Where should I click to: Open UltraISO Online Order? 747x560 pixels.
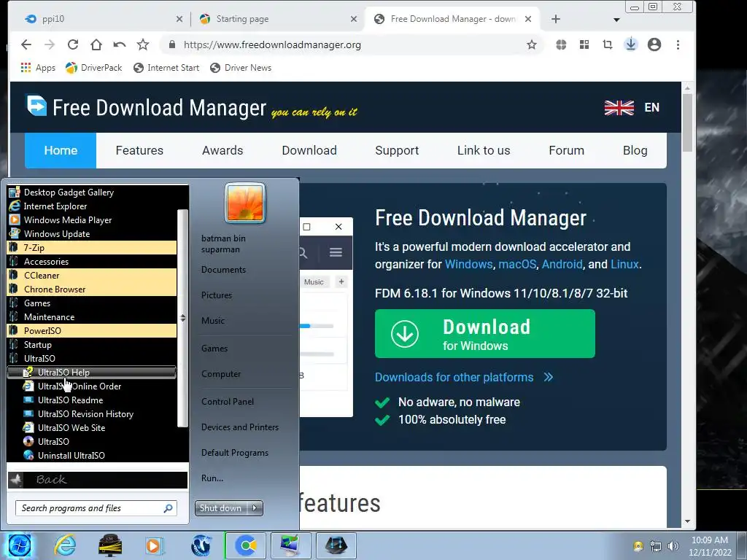coord(91,386)
